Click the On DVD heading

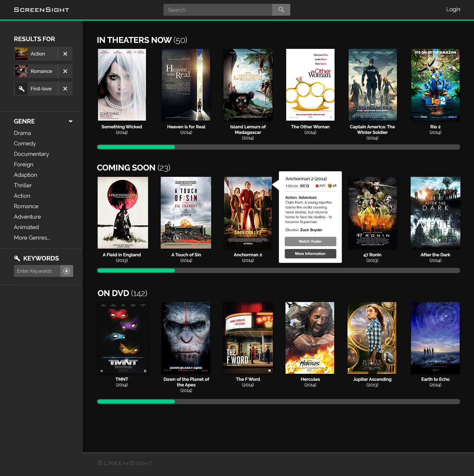click(x=113, y=293)
